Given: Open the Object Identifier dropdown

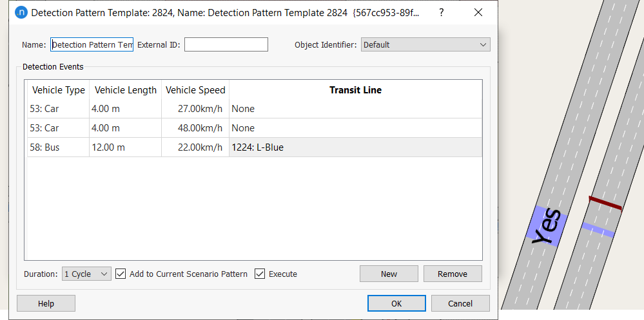Looking at the screenshot, I should point(425,44).
